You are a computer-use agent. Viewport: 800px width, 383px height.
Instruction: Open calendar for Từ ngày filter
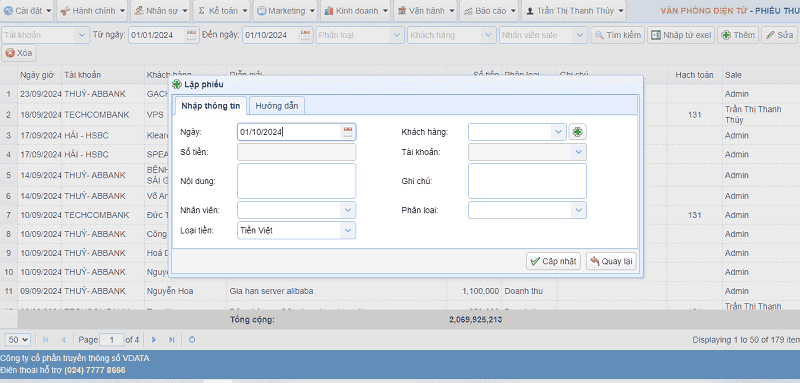[191, 35]
